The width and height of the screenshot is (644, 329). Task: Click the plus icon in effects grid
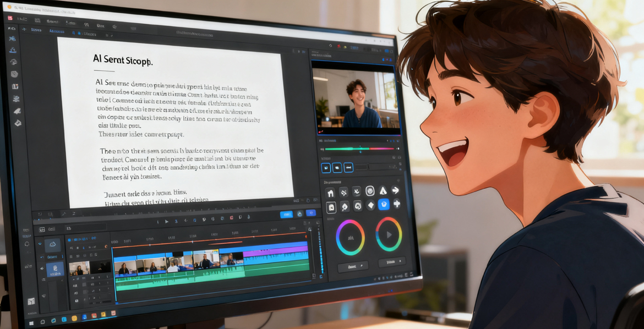(x=396, y=204)
